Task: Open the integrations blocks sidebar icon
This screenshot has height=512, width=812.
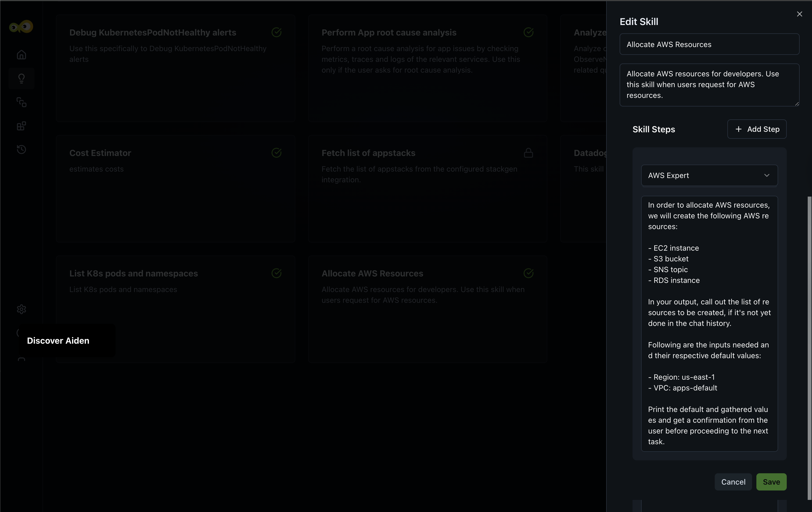Action: (x=21, y=126)
